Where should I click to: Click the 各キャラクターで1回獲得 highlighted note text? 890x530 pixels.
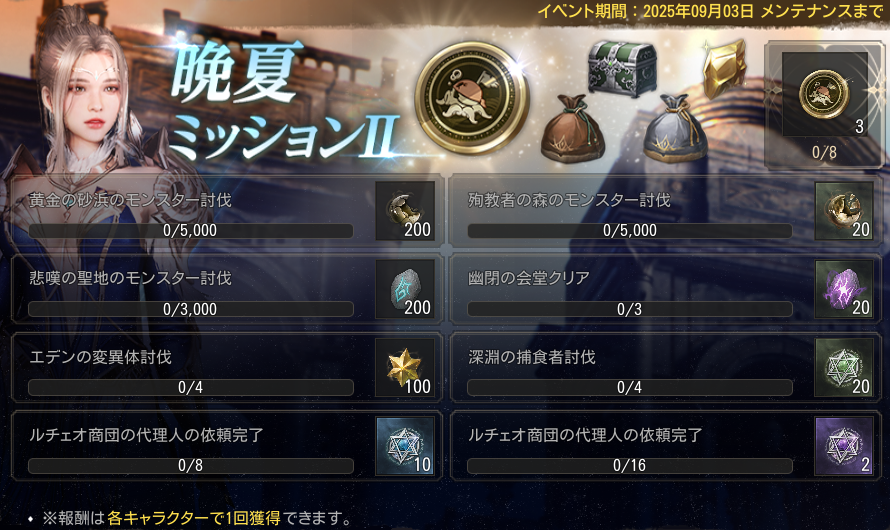194,518
